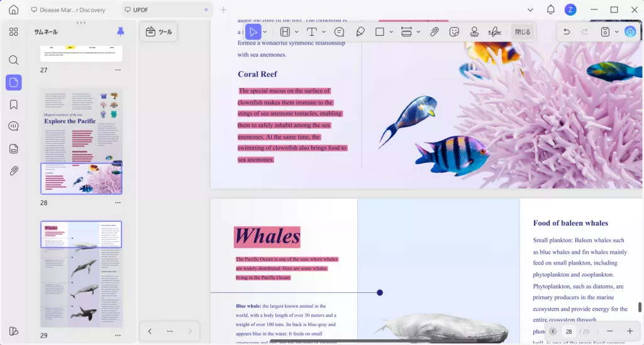Screen dimensions: 644x345
Task: Expand the tab list dropdown chevron
Action: coord(530,10)
